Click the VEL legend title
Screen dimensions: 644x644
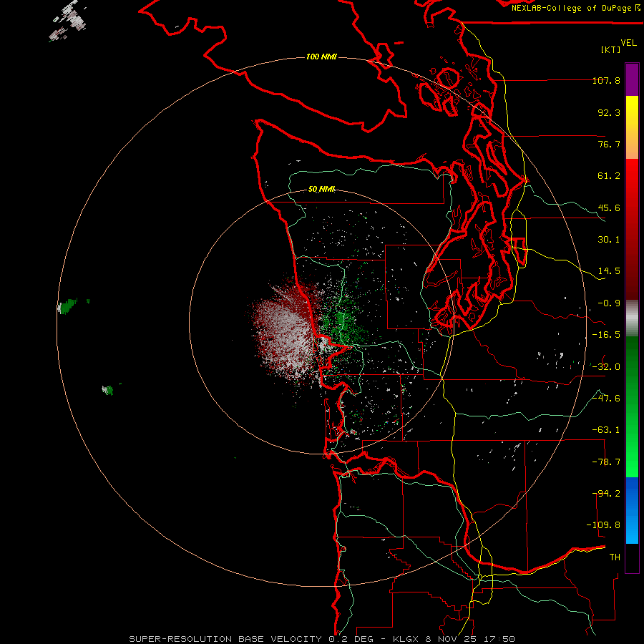pos(628,42)
